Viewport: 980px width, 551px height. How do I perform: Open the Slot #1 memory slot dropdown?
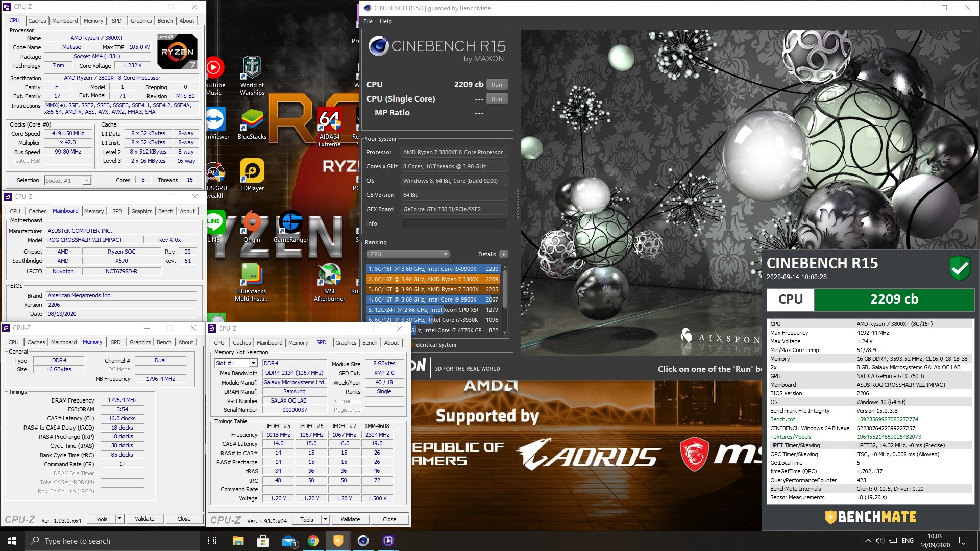click(236, 363)
